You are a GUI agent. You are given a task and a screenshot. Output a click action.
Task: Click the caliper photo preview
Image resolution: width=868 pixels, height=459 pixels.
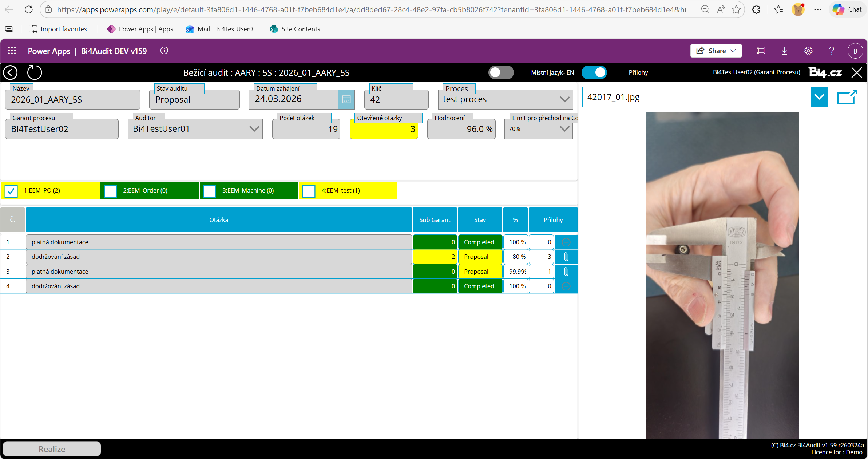[x=722, y=275]
